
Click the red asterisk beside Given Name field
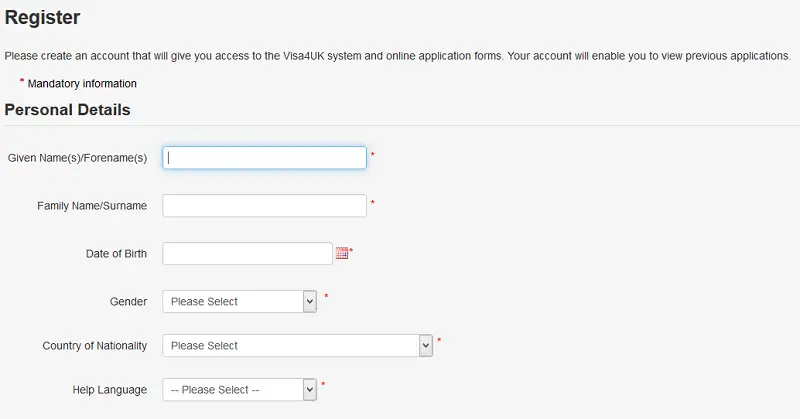(x=372, y=154)
